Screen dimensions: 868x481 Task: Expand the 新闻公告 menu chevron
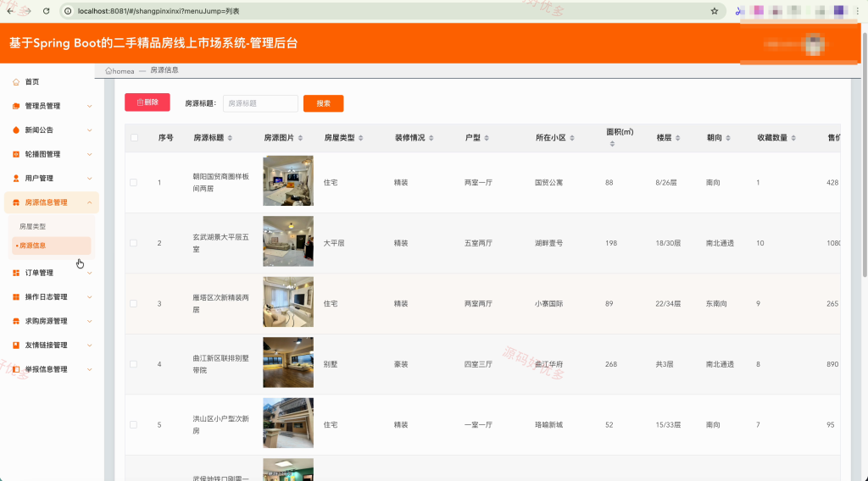click(x=89, y=130)
